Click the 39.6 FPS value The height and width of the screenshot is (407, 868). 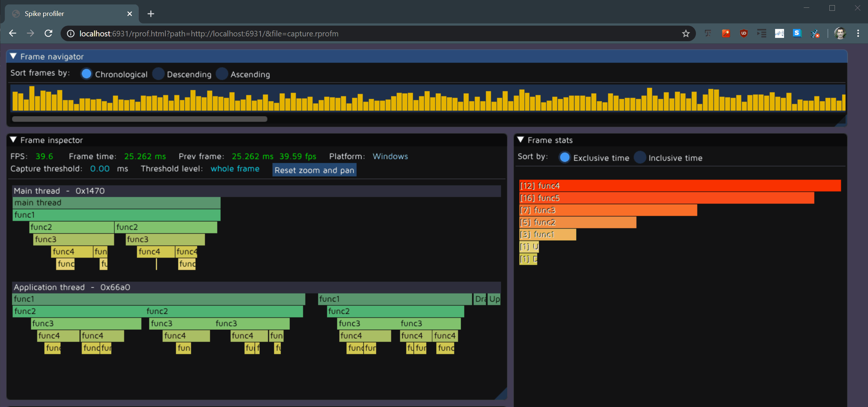tap(44, 156)
